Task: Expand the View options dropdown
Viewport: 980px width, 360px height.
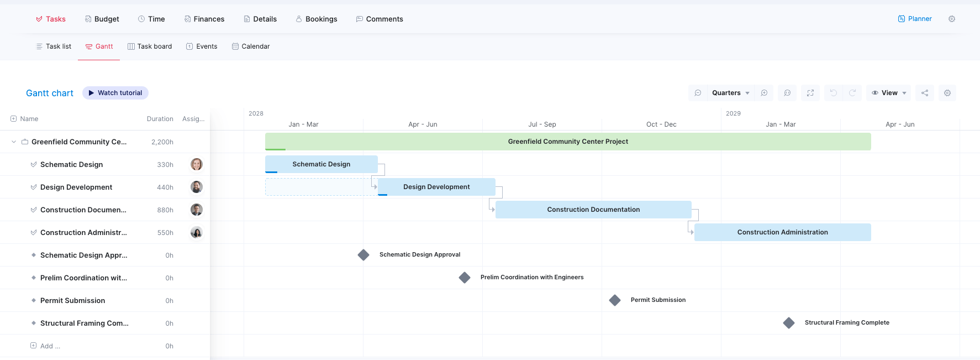Action: [x=889, y=93]
